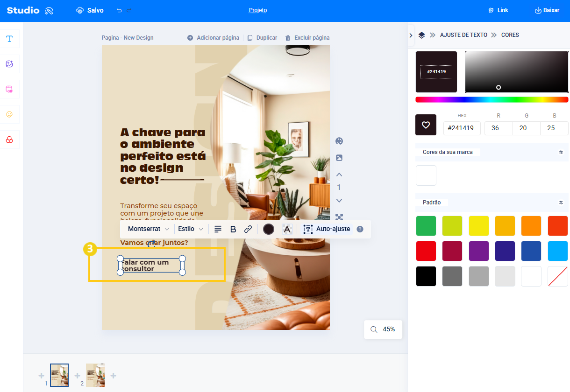The height and width of the screenshot is (392, 570).
Task: Open the brand colors tool in sidebar
Action: [x=9, y=140]
